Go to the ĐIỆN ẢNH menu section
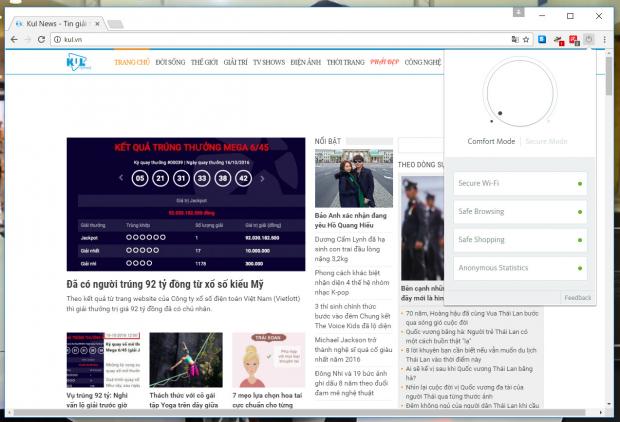This screenshot has height=422, width=620. point(305,62)
